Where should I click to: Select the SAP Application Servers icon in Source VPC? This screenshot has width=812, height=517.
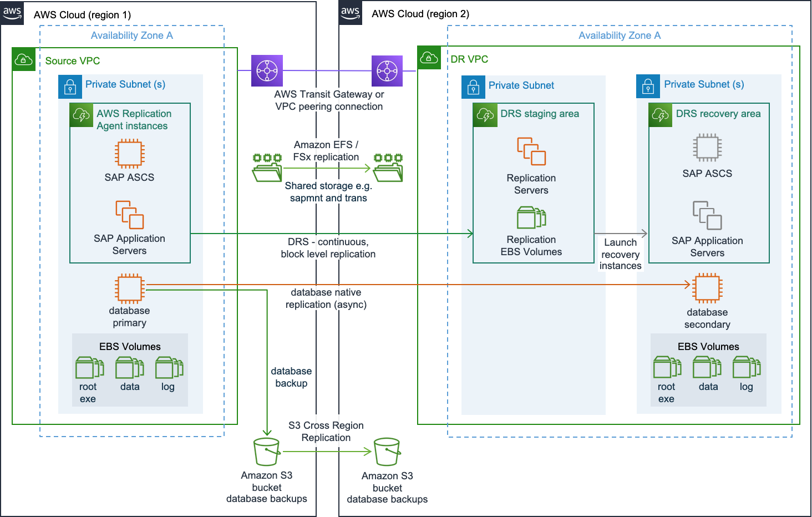129,215
